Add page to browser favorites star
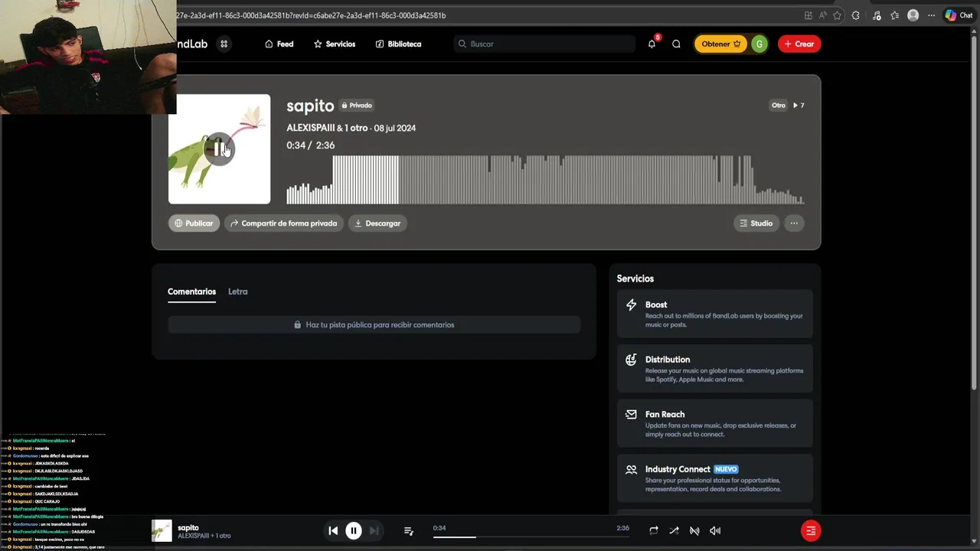Screen dimensions: 980x551 pyautogui.click(x=838, y=15)
